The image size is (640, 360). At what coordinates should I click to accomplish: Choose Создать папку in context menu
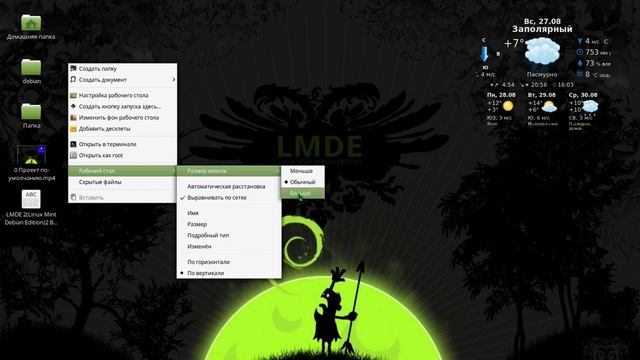point(122,69)
